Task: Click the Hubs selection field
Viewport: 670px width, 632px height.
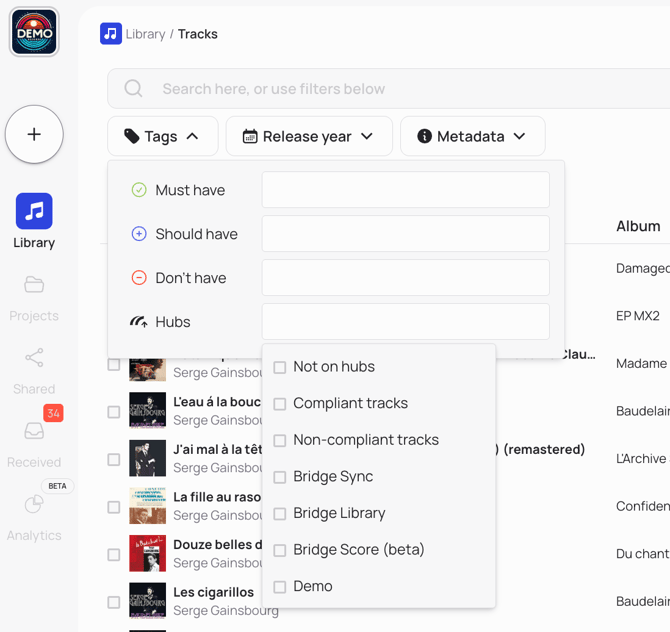Action: click(x=406, y=321)
